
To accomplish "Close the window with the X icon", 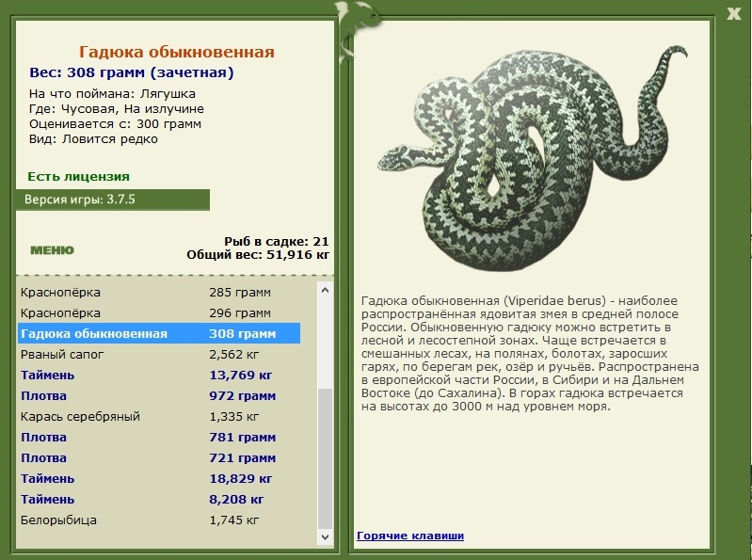I will (734, 13).
